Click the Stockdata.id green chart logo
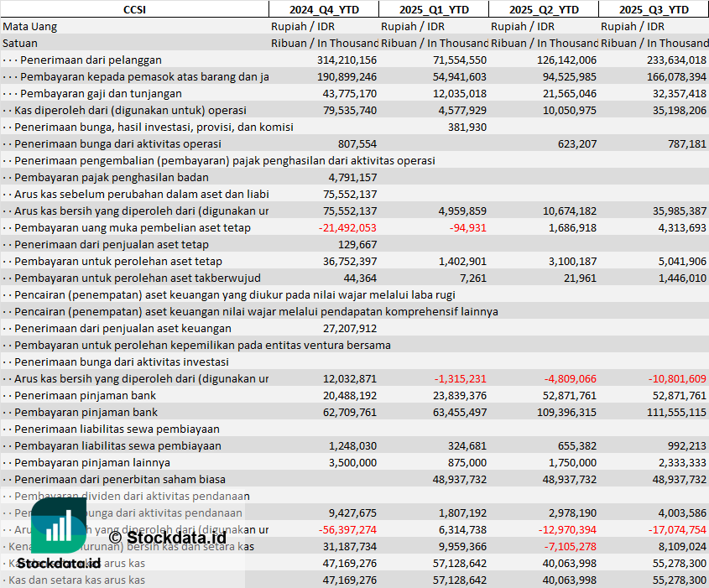The width and height of the screenshot is (709, 588). [59, 525]
